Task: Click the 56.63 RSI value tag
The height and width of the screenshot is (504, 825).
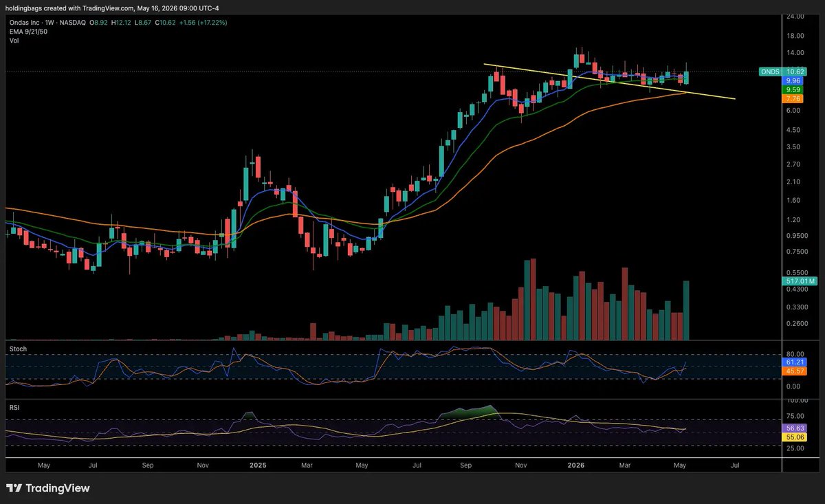Action: coord(794,427)
